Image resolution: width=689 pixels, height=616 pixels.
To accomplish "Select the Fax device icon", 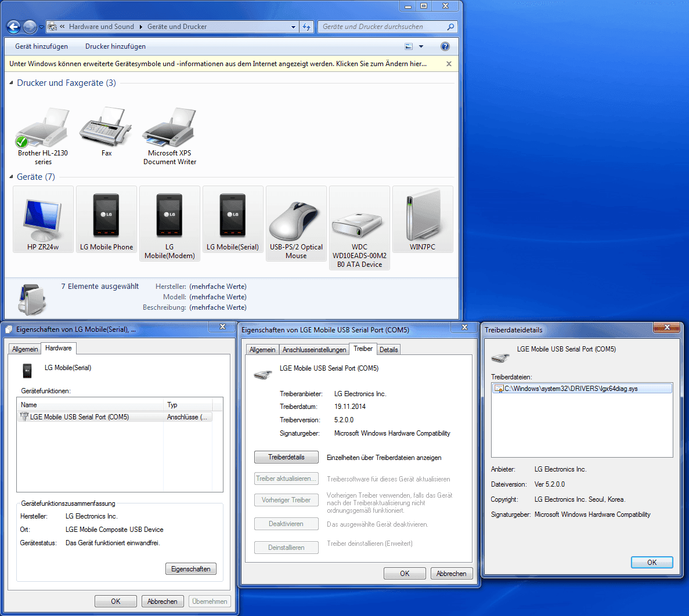I will tap(106, 126).
